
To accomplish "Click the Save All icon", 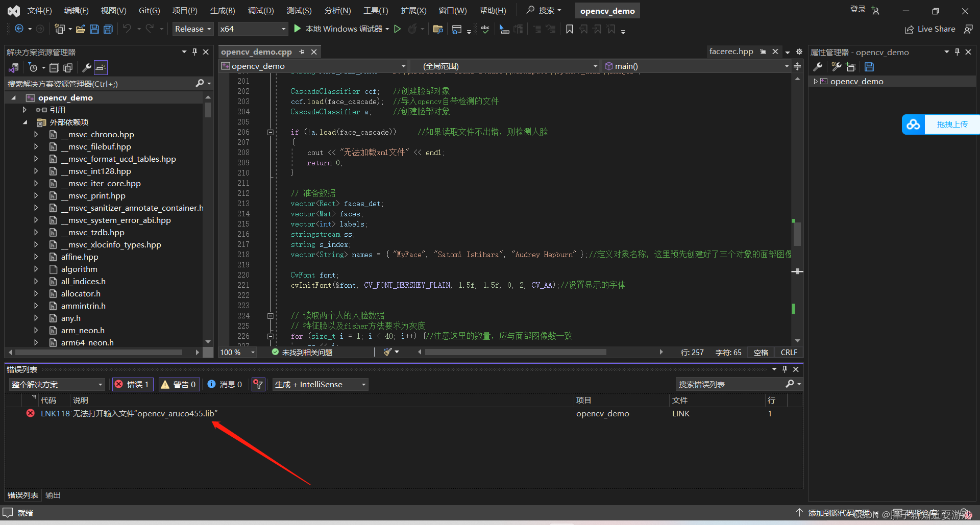I will pyautogui.click(x=108, y=29).
